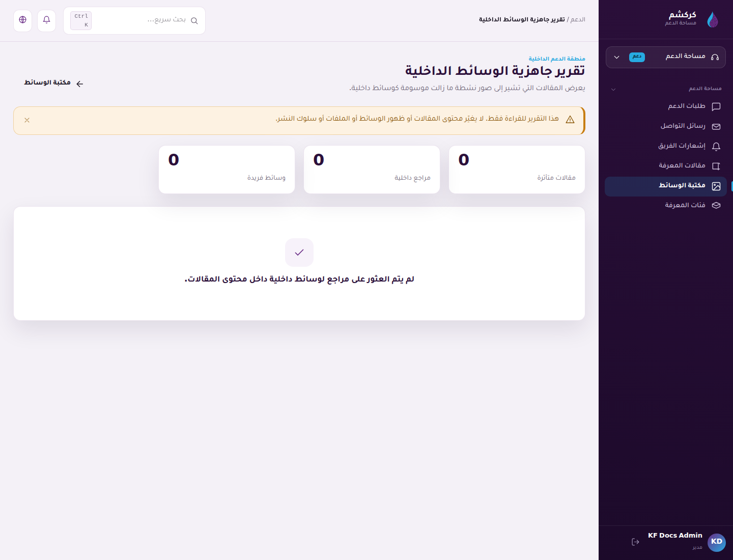Open notifications bell in top bar
The image size is (733, 560).
[46, 21]
